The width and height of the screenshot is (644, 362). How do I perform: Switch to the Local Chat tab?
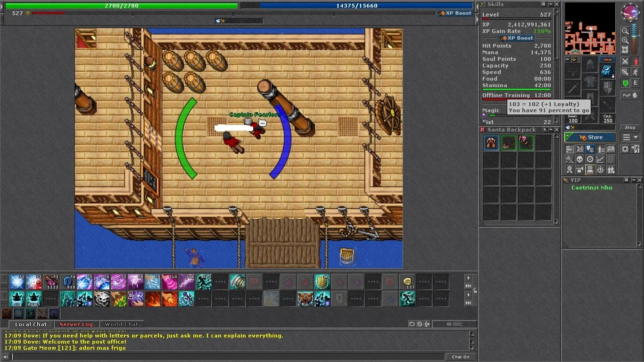(31, 324)
